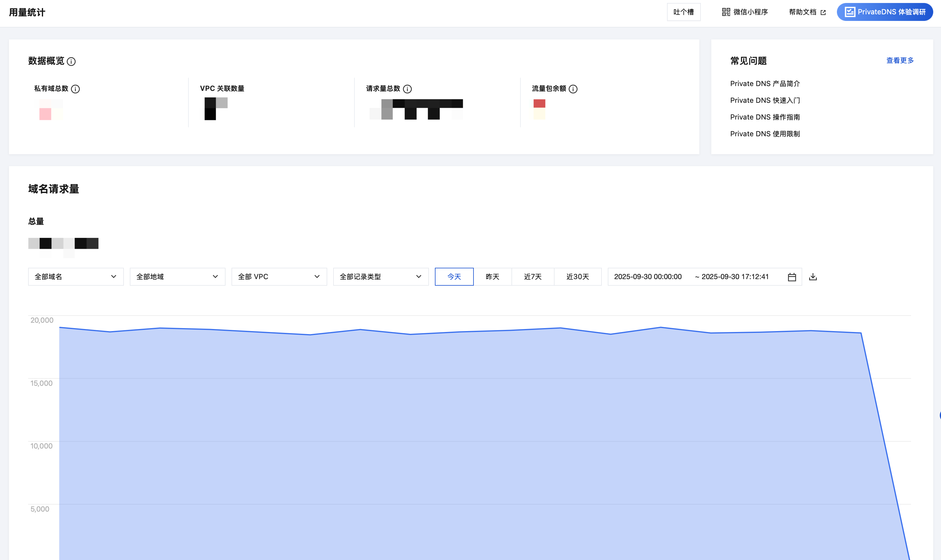
Task: Select the 今天 time range
Action: pos(454,277)
